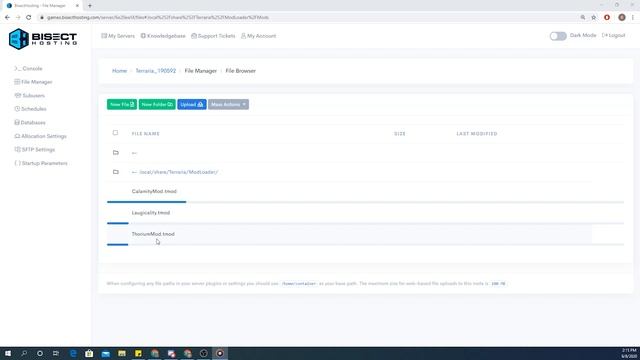Open My Account in the top menu
The height and width of the screenshot is (360, 640).
[258, 36]
